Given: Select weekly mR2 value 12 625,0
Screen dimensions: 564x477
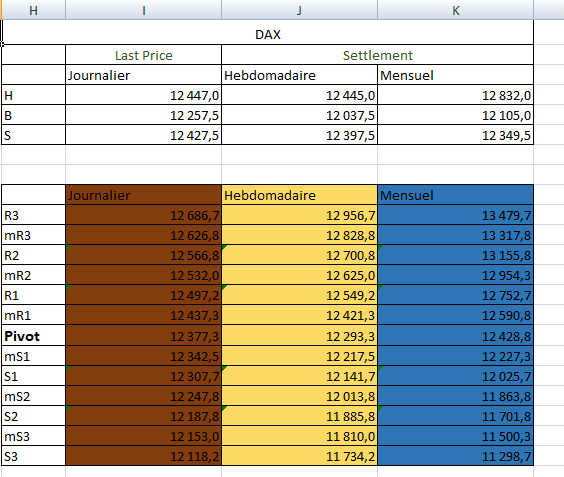Looking at the screenshot, I should 299,275.
